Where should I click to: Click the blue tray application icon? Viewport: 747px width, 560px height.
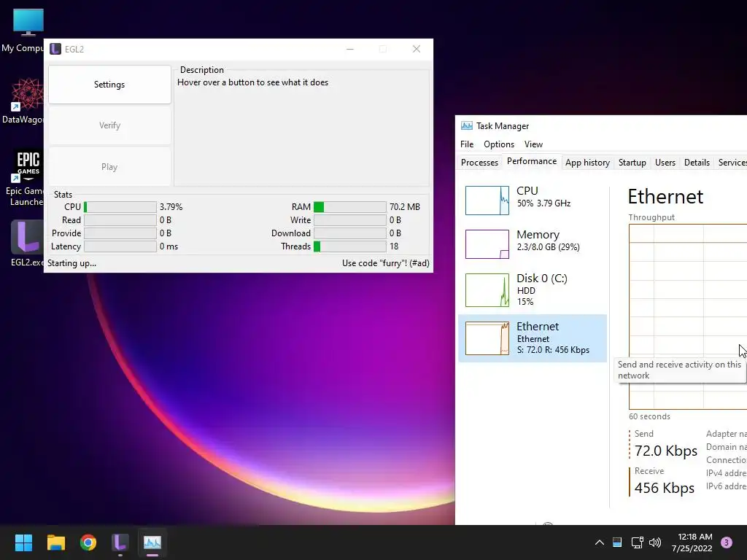[617, 542]
